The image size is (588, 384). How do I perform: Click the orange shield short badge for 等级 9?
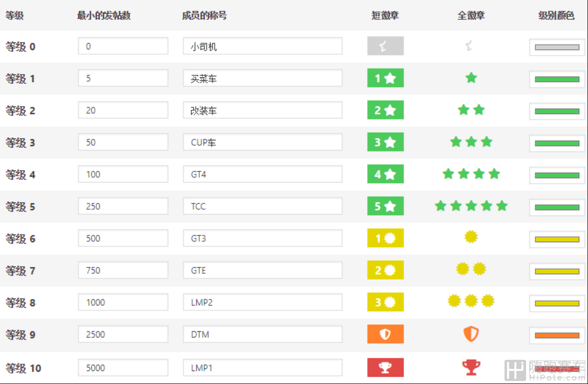pos(385,334)
